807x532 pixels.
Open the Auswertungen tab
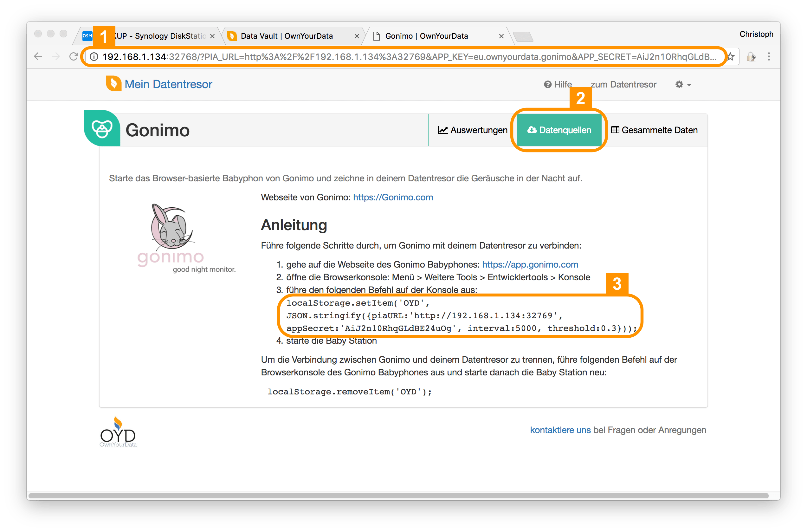[x=473, y=130]
